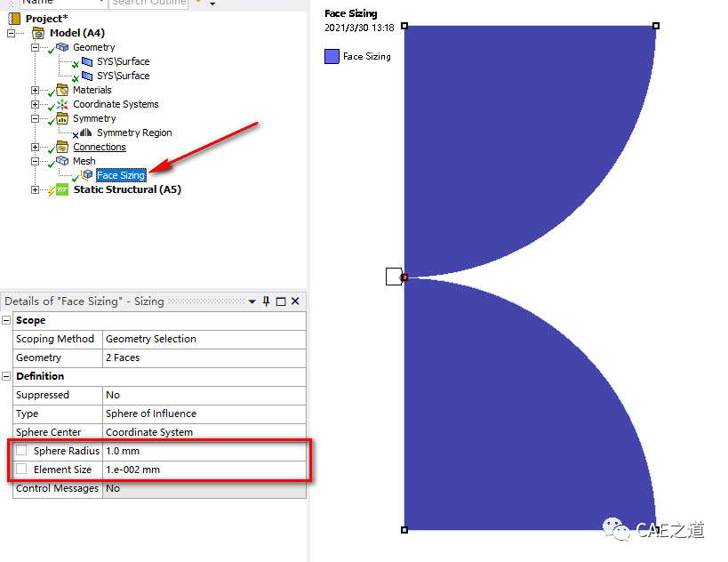Collapse the Definition section in Details
The width and height of the screenshot is (728, 562).
pyautogui.click(x=6, y=376)
